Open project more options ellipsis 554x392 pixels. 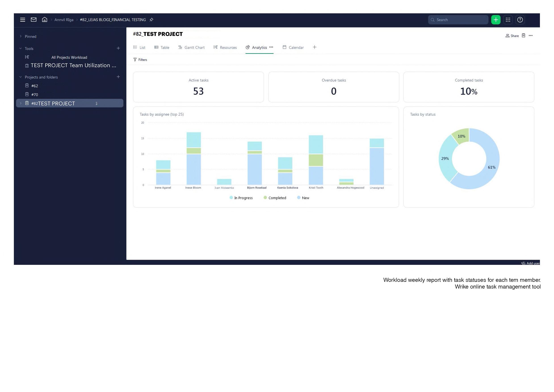coord(530,36)
